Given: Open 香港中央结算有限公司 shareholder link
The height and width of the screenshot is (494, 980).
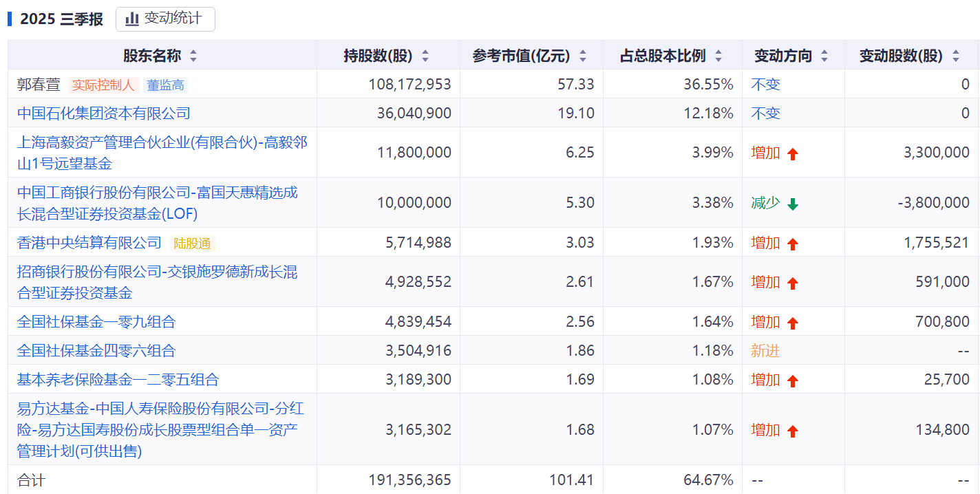Looking at the screenshot, I should coord(89,243).
